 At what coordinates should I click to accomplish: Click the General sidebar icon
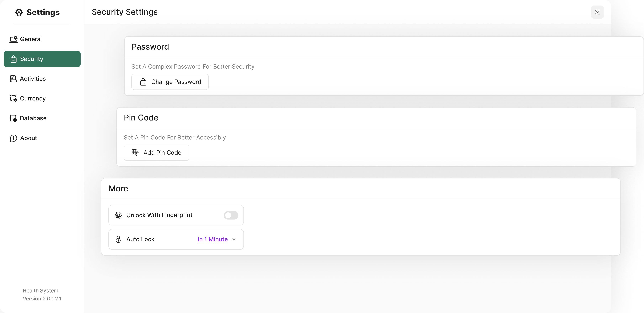point(13,39)
